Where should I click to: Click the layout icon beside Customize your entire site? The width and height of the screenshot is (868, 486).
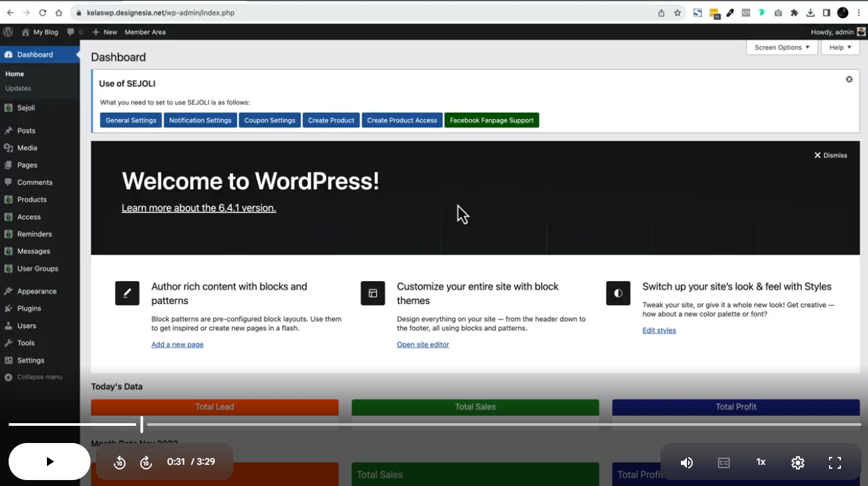(373, 293)
